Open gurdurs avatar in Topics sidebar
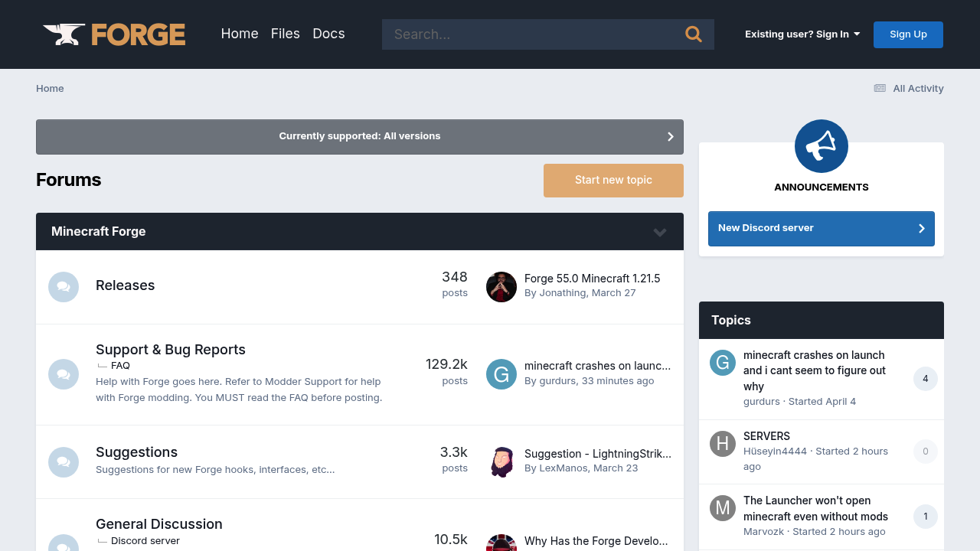Viewport: 980px width, 551px height. click(x=722, y=363)
